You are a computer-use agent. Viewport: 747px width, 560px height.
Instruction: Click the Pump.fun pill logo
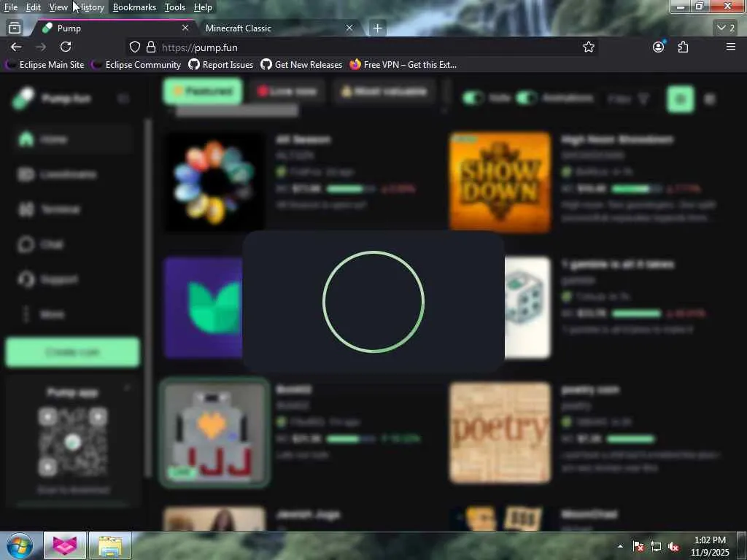(x=23, y=98)
